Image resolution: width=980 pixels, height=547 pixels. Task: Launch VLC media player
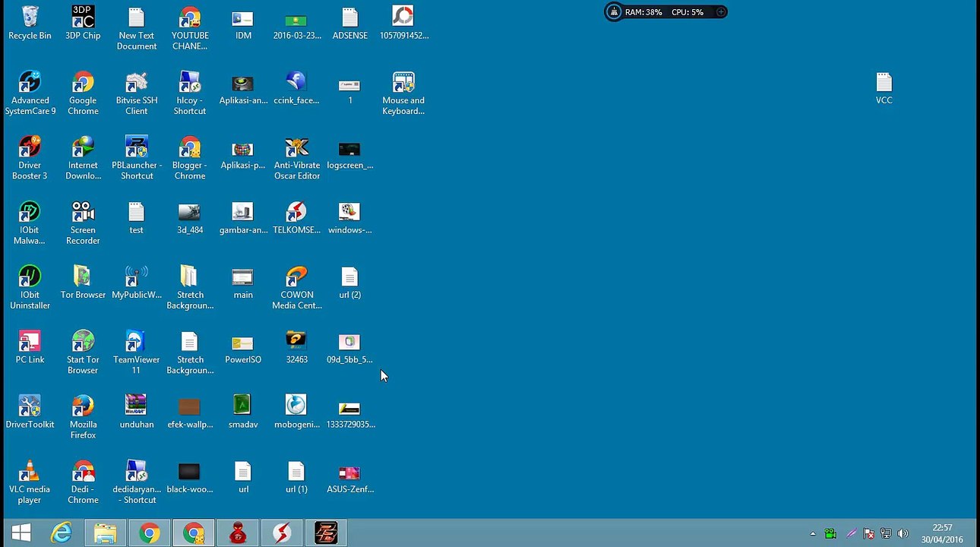(x=30, y=482)
